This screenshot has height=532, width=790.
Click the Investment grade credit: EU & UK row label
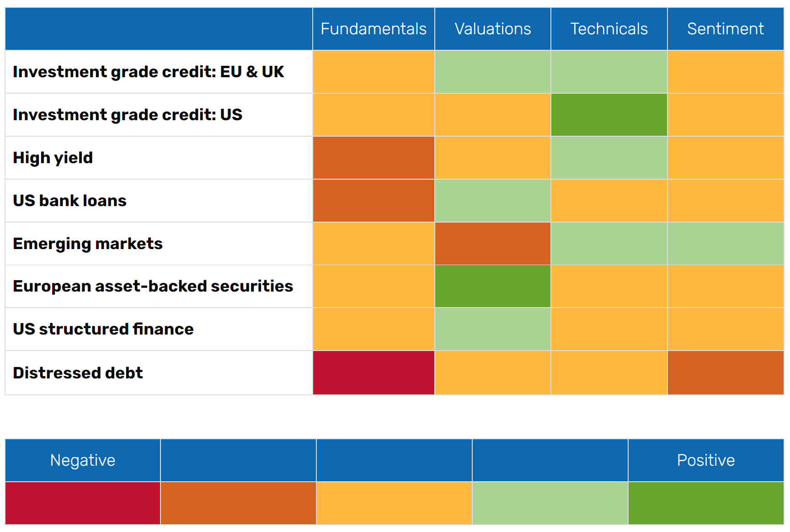pos(149,72)
